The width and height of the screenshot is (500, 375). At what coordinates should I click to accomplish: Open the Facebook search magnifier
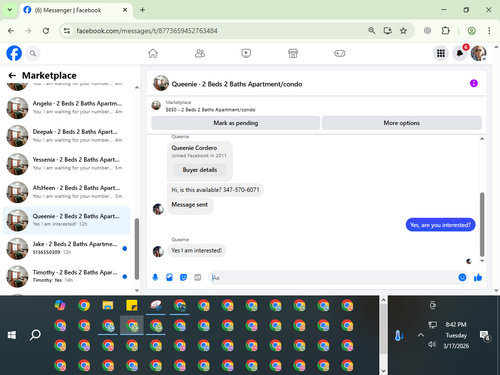[33, 53]
